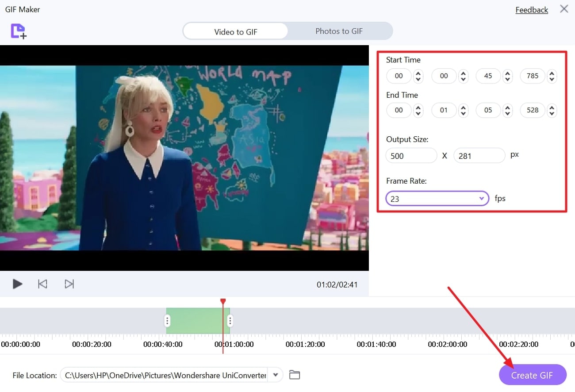Click the green selected clip range

198,320
